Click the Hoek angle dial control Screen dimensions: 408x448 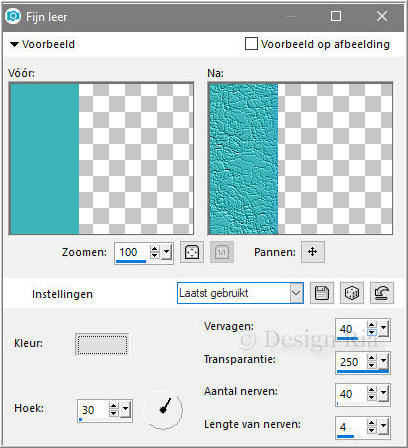(164, 409)
